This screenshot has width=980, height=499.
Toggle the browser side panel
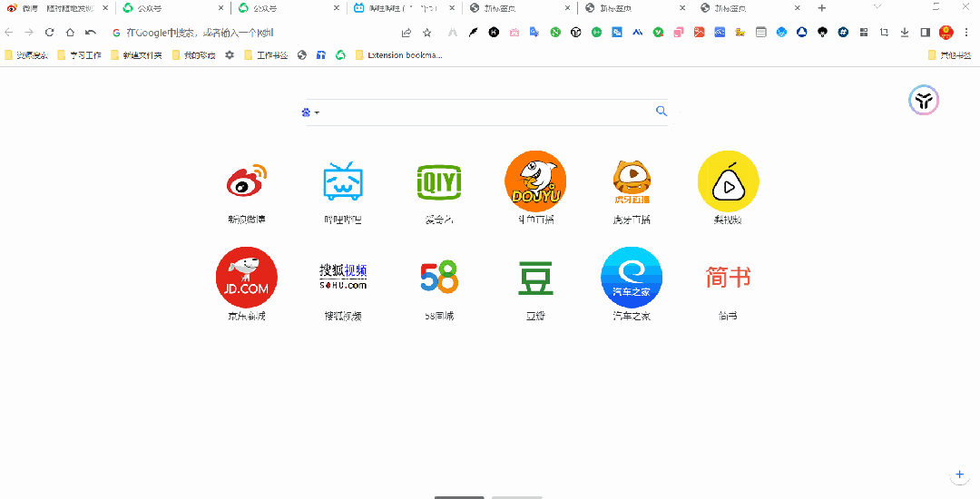(925, 33)
